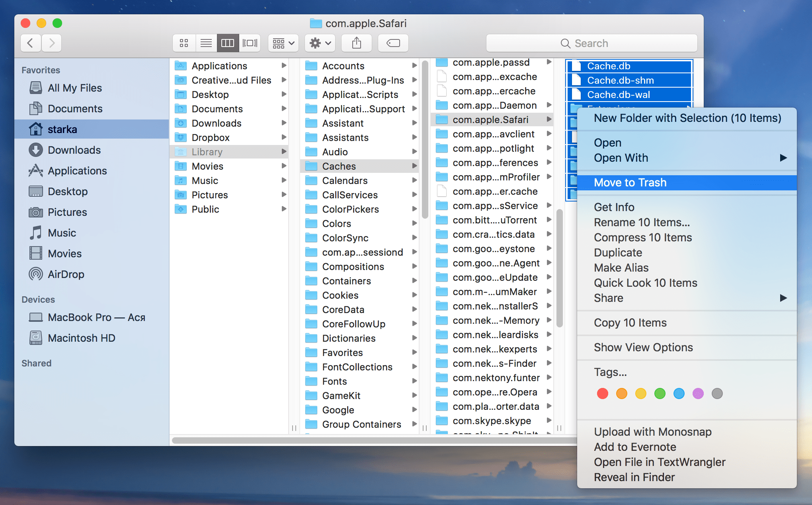Apply the purple tag color
Image resolution: width=812 pixels, height=505 pixels.
698,393
